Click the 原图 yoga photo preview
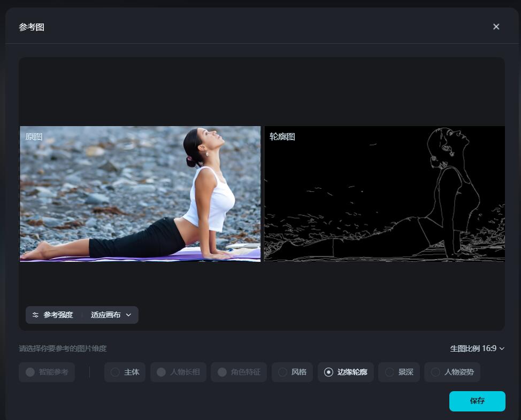Viewport: 521px width, 420px height. tap(140, 194)
